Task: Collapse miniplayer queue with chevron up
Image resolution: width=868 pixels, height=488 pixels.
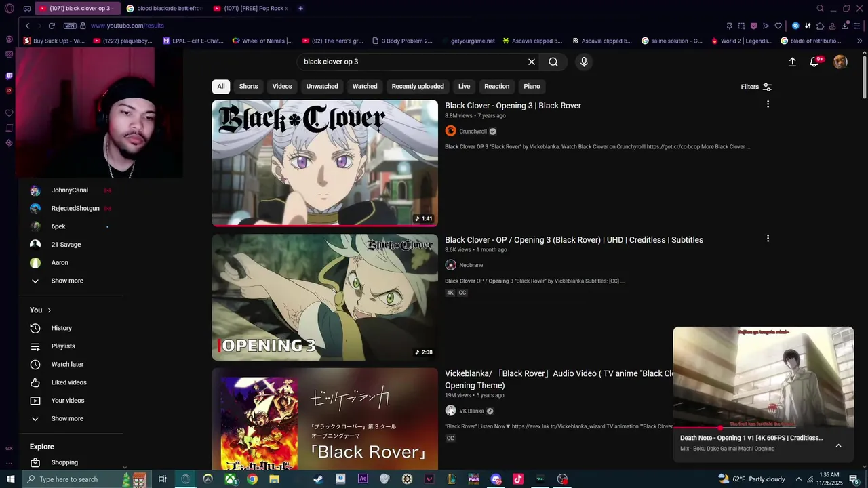Action: pos(838,445)
